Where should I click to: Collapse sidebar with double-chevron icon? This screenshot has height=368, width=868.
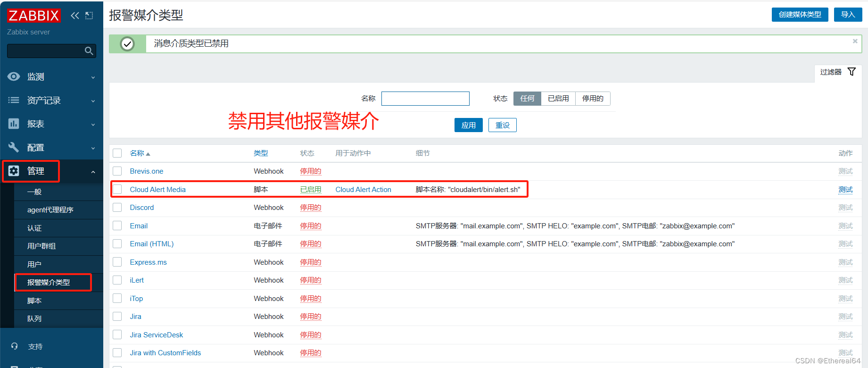(75, 16)
